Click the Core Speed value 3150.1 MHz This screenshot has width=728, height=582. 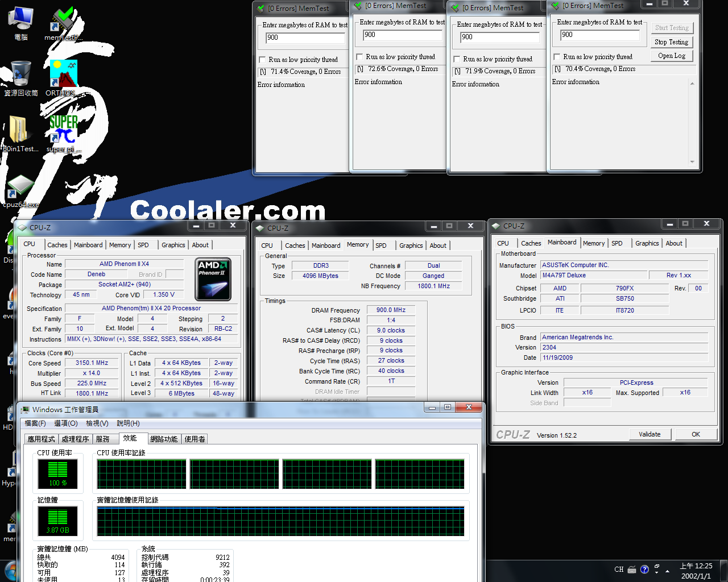coord(92,363)
